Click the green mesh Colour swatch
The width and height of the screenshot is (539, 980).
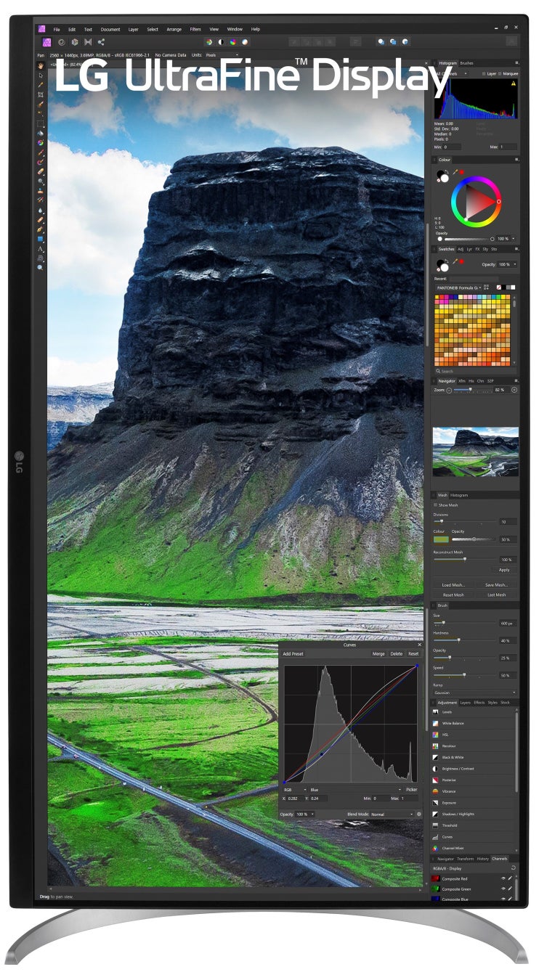coord(441,539)
